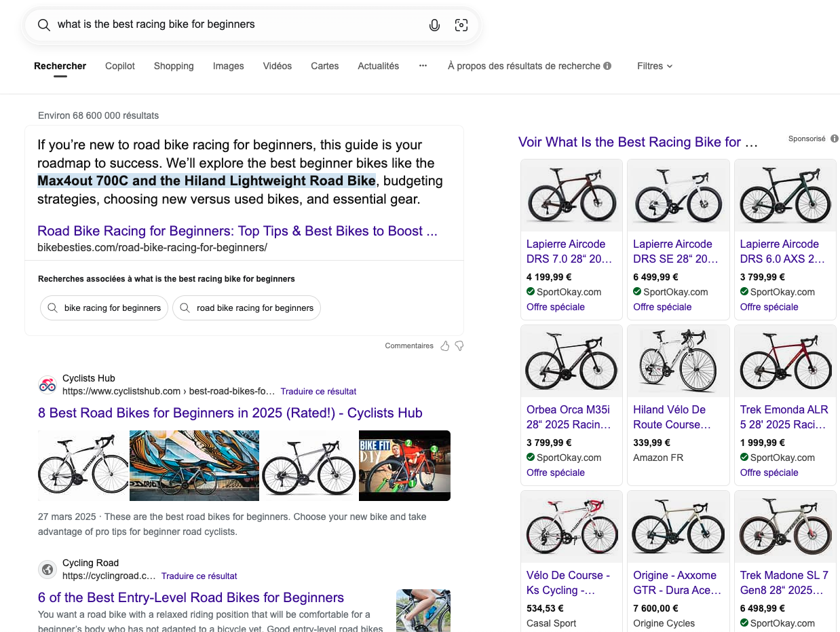
Task: Open the white road bike thumbnail under Cyclists Hub
Action: click(x=83, y=466)
